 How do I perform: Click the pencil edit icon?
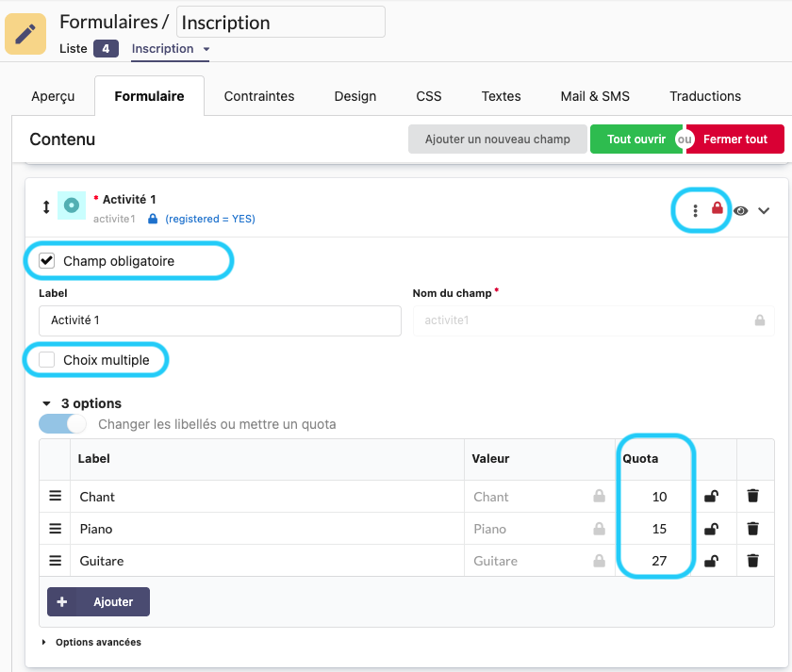click(x=26, y=33)
